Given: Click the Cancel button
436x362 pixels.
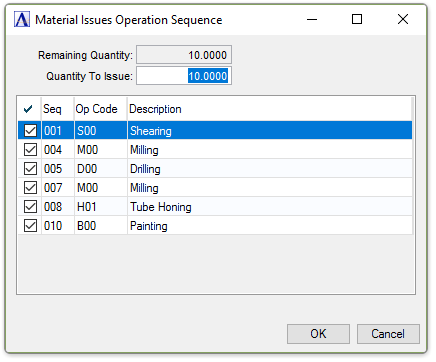Looking at the screenshot, I should 388,334.
